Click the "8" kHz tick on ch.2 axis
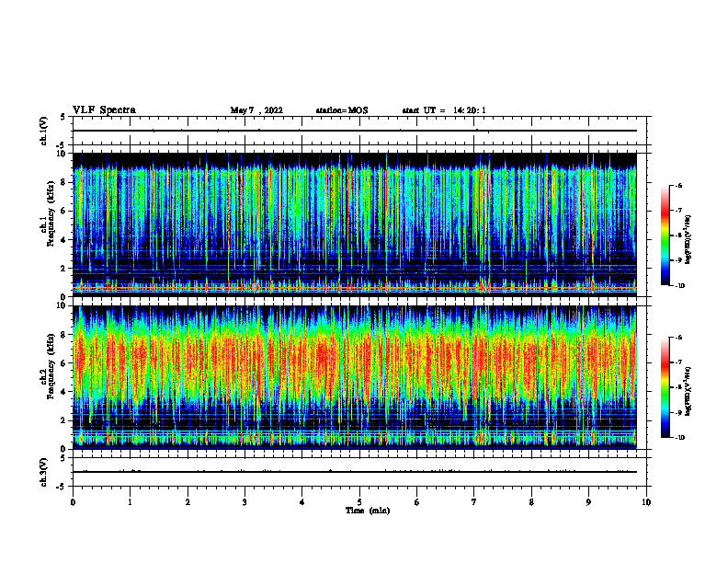The image size is (728, 563). tap(64, 335)
